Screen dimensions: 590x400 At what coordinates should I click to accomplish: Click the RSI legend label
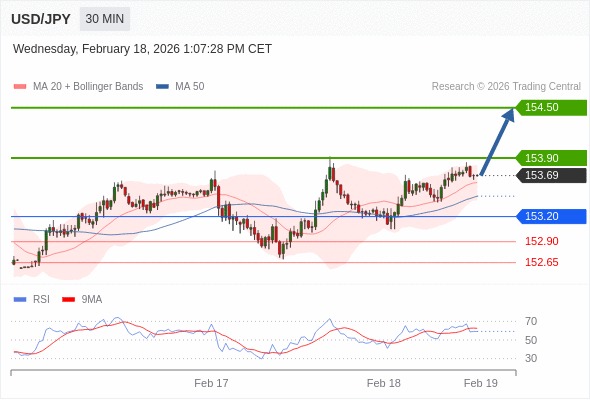coord(41,300)
